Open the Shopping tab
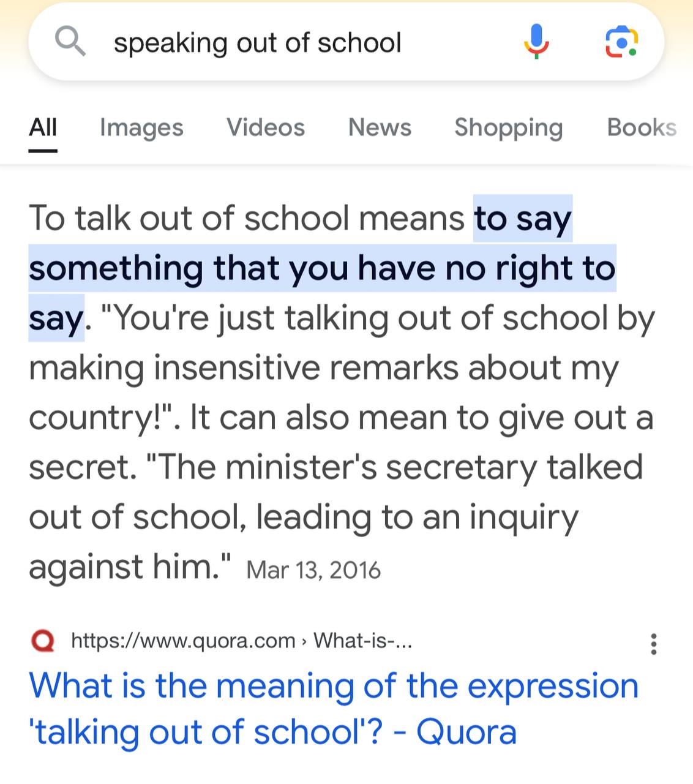 pyautogui.click(x=508, y=127)
